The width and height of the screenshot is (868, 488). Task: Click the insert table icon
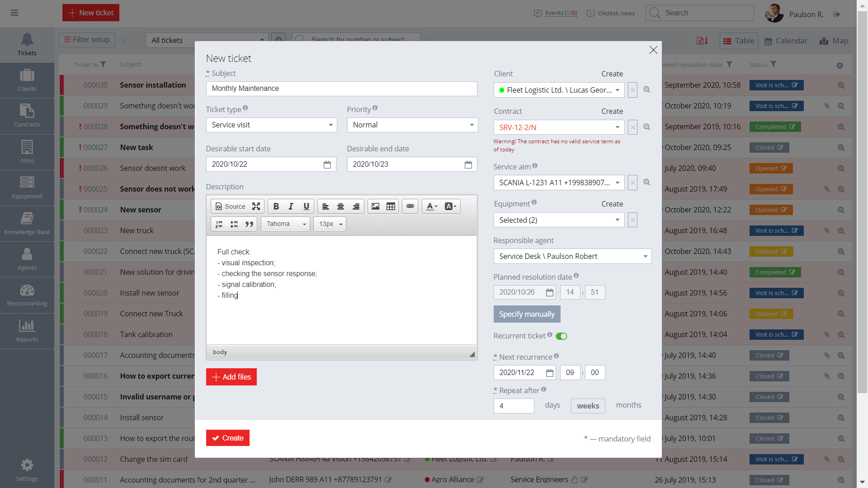[391, 206]
